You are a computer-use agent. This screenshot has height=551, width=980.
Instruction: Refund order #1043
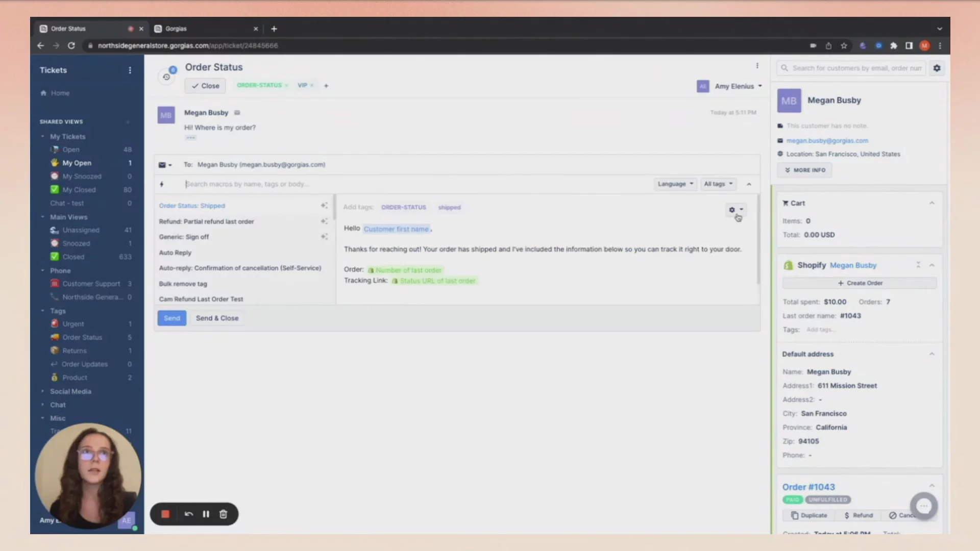click(x=859, y=515)
